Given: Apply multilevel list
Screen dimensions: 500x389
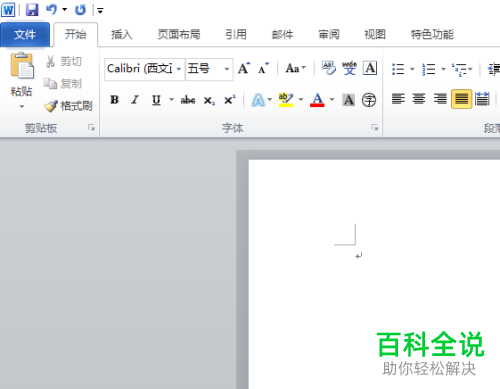Looking at the screenshot, I should [x=459, y=69].
